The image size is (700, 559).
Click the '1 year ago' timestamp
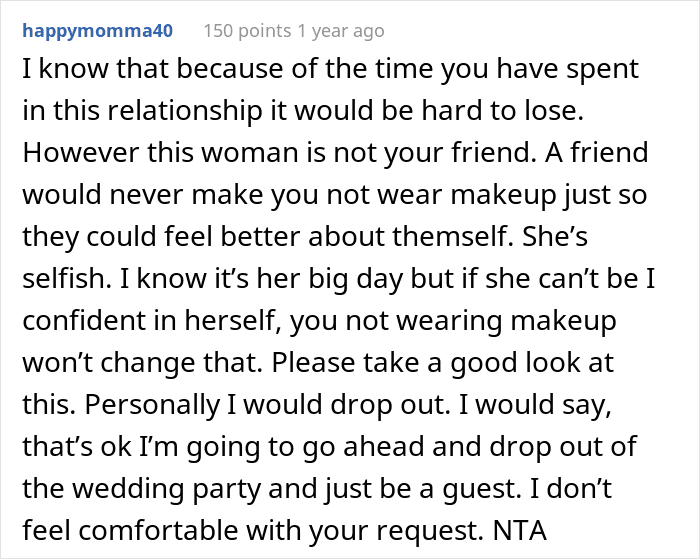coord(341,31)
